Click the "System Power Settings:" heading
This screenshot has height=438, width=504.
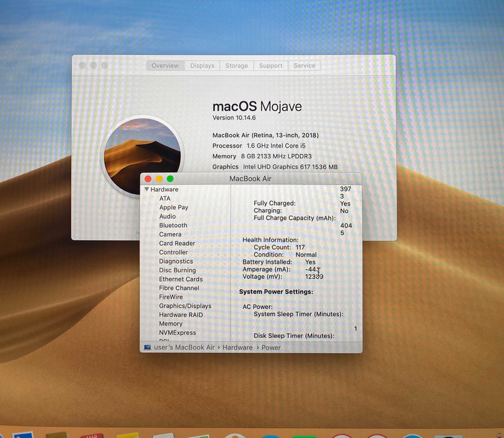pos(276,292)
